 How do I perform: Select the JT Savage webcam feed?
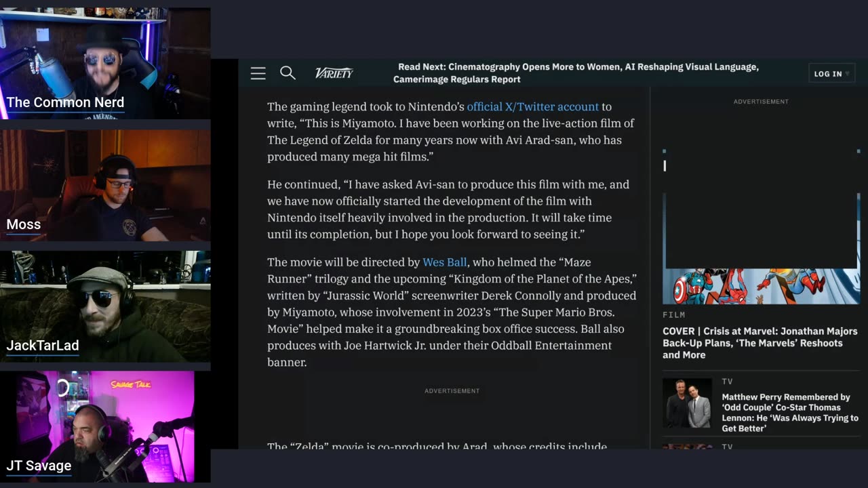(x=97, y=427)
